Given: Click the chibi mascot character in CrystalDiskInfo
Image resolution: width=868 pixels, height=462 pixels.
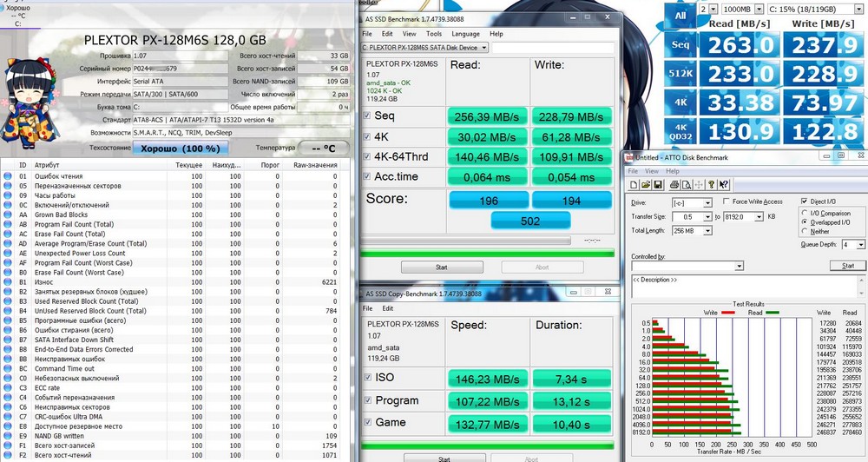Looking at the screenshot, I should [x=29, y=105].
